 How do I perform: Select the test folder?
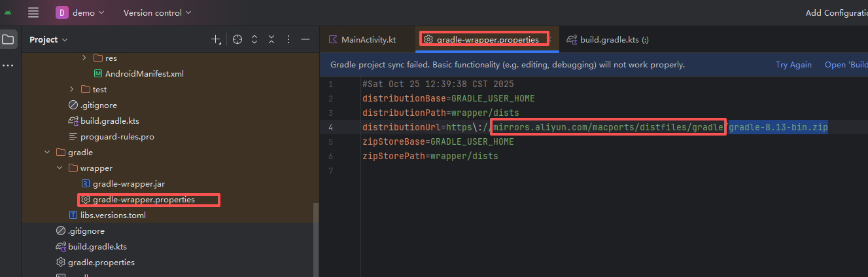coord(94,89)
